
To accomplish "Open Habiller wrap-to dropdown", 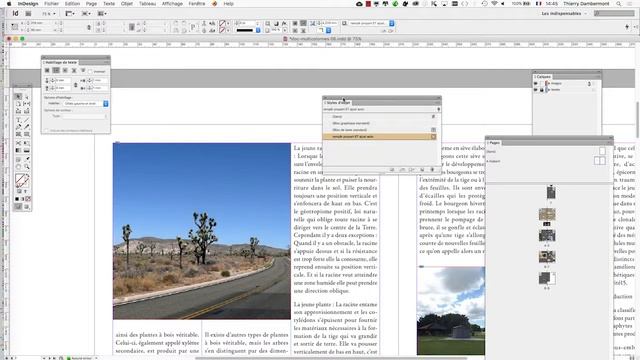I will (86, 104).
